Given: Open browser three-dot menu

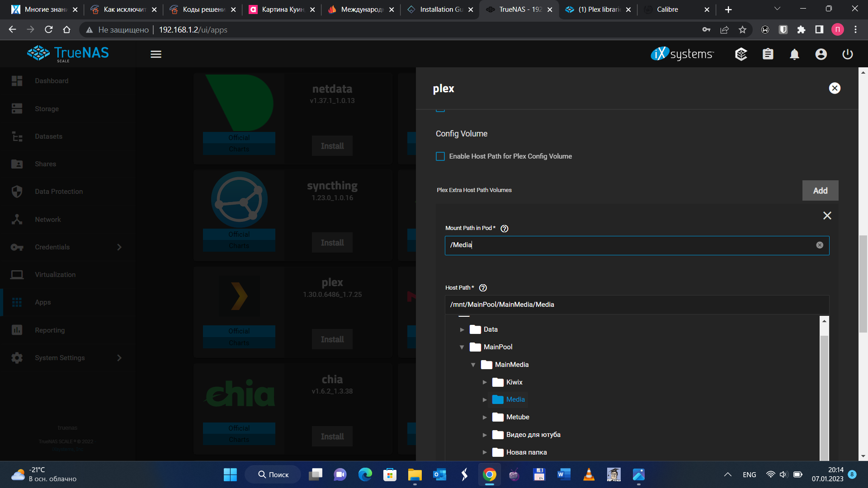Looking at the screenshot, I should (x=855, y=29).
